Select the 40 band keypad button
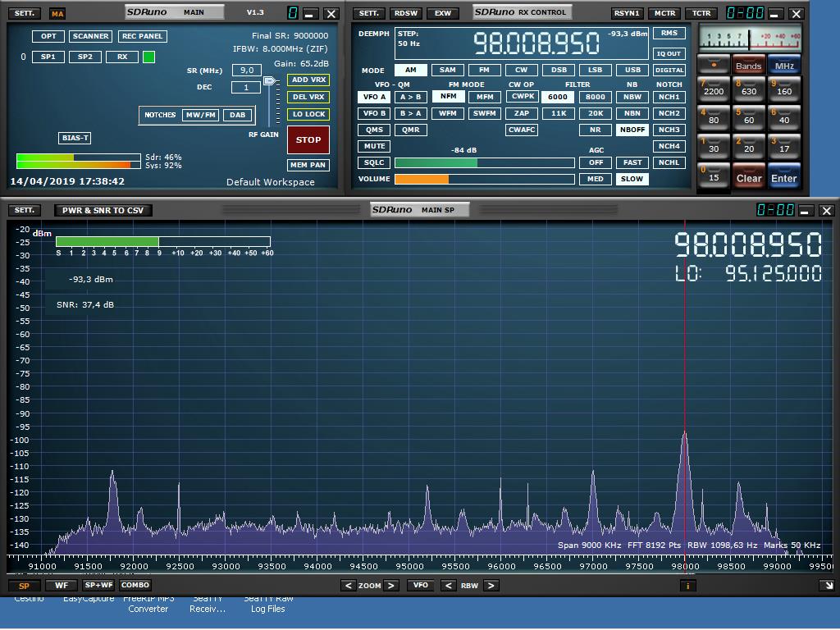Viewport: 840px width, 630px height. [x=783, y=118]
